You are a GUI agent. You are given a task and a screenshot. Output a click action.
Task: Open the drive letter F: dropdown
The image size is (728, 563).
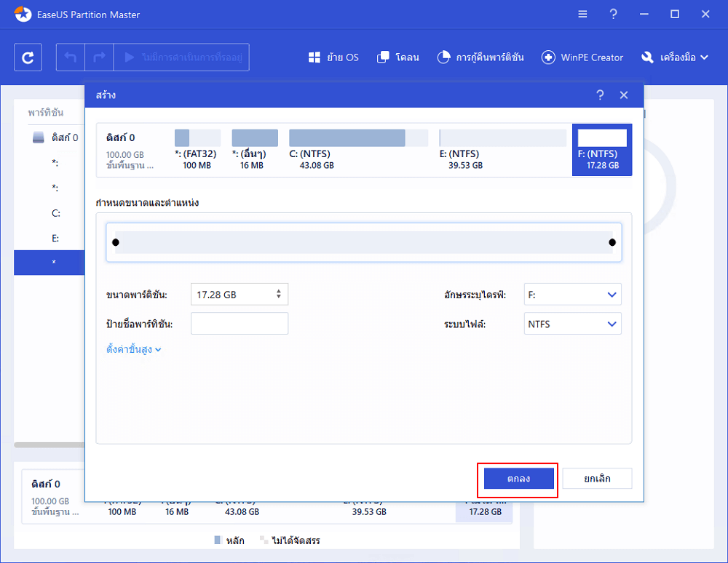pos(572,295)
